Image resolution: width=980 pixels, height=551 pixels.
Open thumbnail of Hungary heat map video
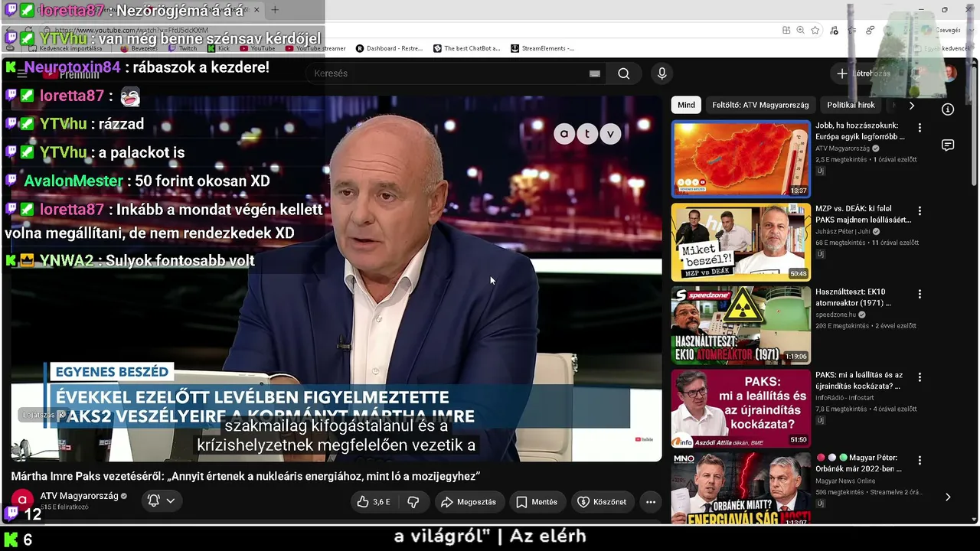click(x=741, y=158)
